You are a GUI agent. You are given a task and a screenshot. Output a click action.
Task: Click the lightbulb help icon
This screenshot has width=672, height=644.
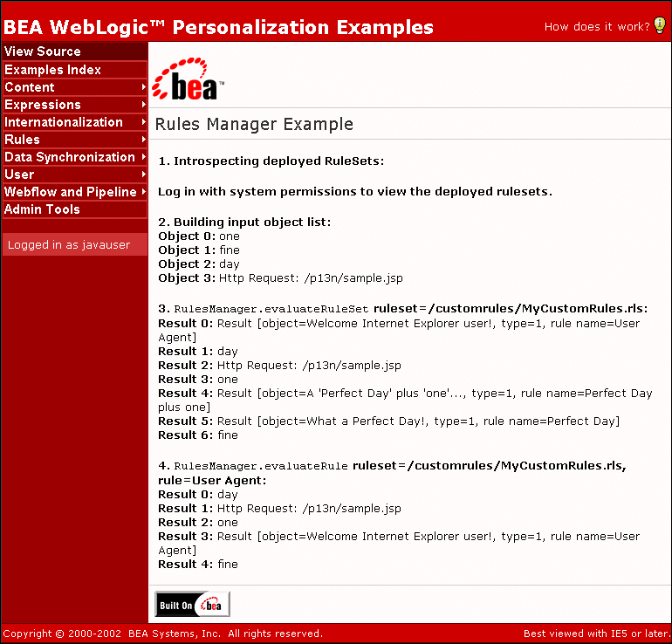tap(660, 25)
